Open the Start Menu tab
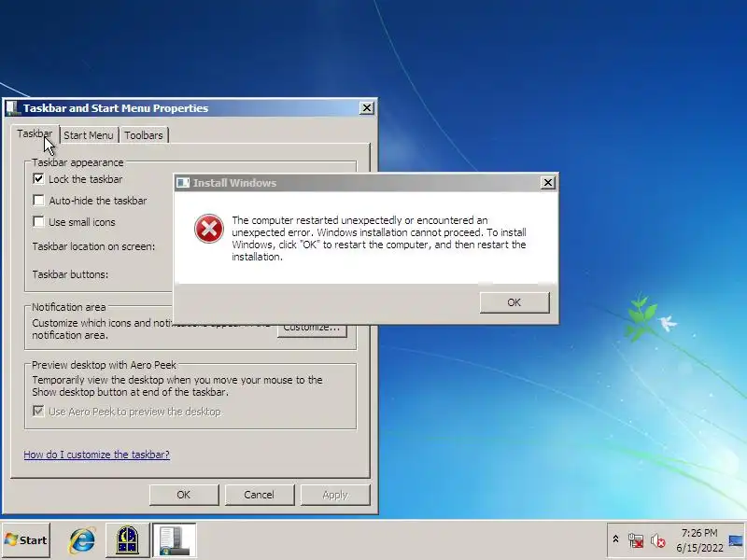This screenshot has height=560, width=747. [89, 135]
